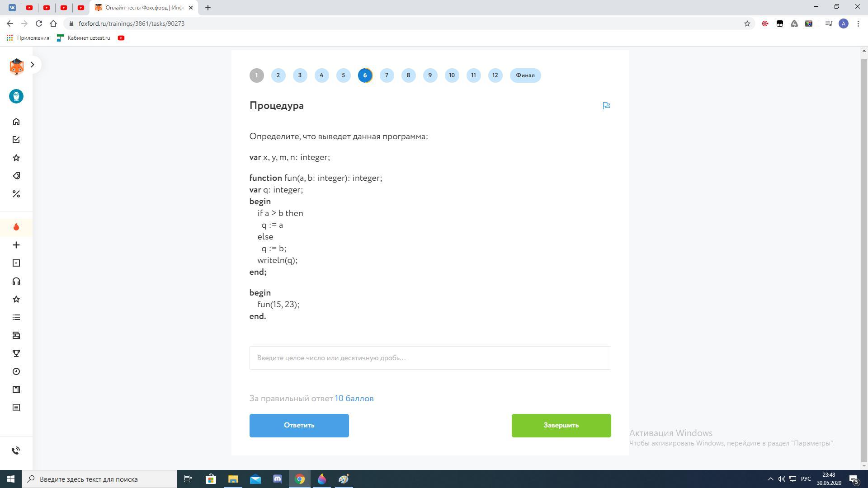Open the volume control in system tray
868x488 pixels.
781,479
